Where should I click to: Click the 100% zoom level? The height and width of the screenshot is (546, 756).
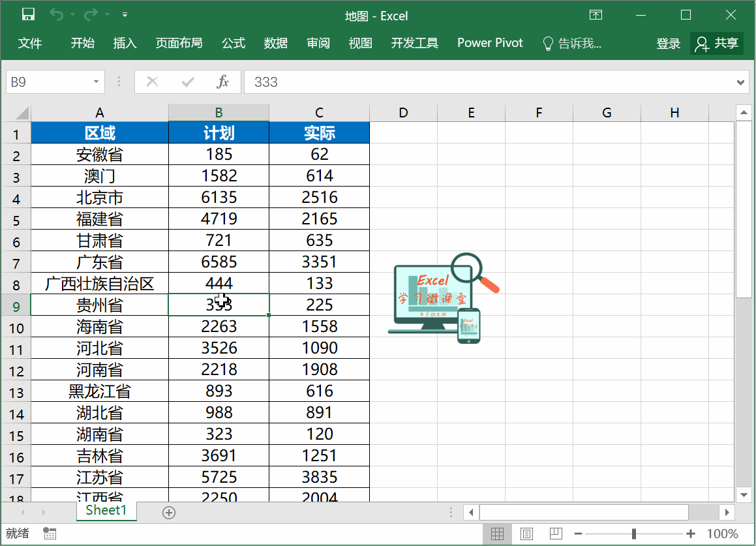722,534
